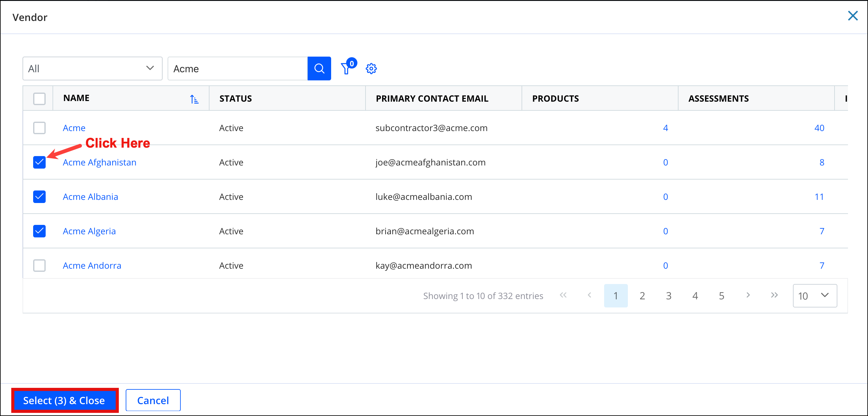The width and height of the screenshot is (868, 416).
Task: Click Select (3) & Close button
Action: coord(65,400)
